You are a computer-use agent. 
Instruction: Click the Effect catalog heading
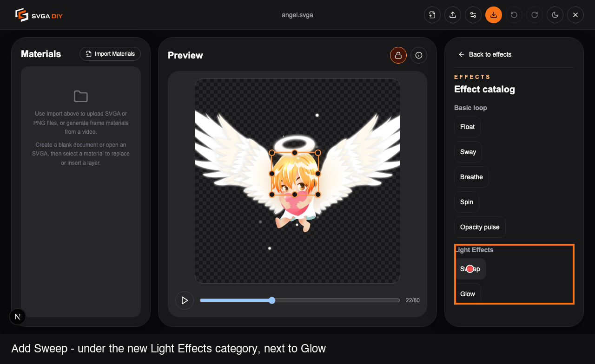[x=484, y=89]
